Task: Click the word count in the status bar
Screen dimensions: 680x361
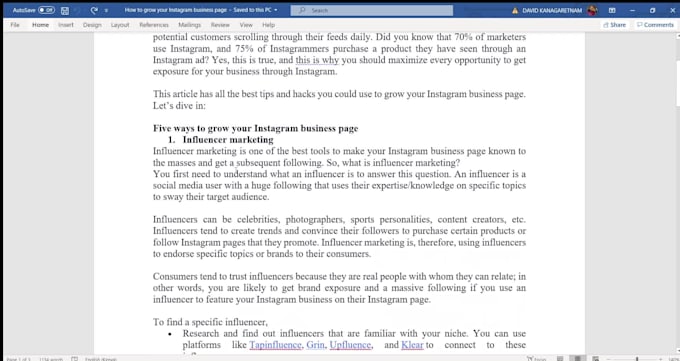Action: (51, 359)
